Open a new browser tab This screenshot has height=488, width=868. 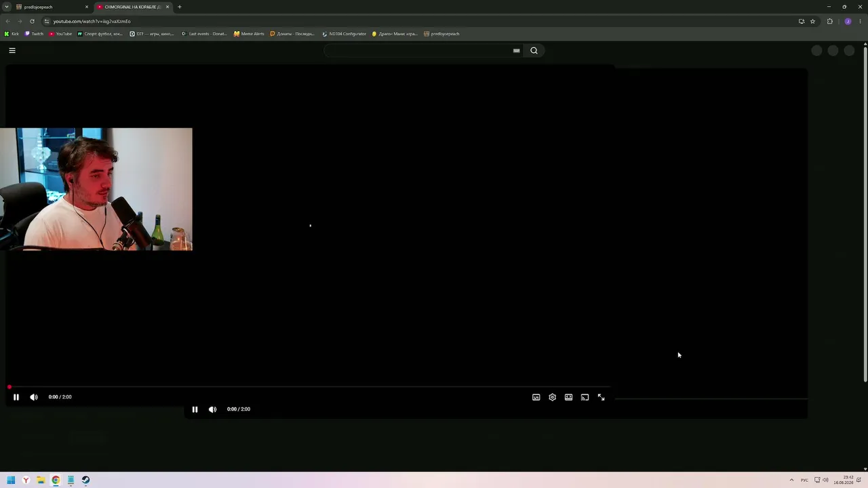pos(180,7)
